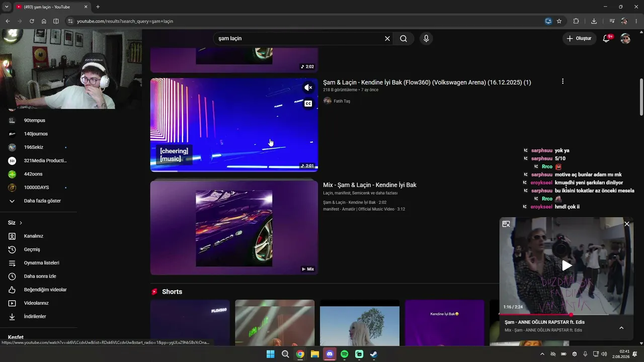Image resolution: width=644 pixels, height=362 pixels.
Task: Open the Mix - Şam & Laçin title
Action: click(x=370, y=185)
